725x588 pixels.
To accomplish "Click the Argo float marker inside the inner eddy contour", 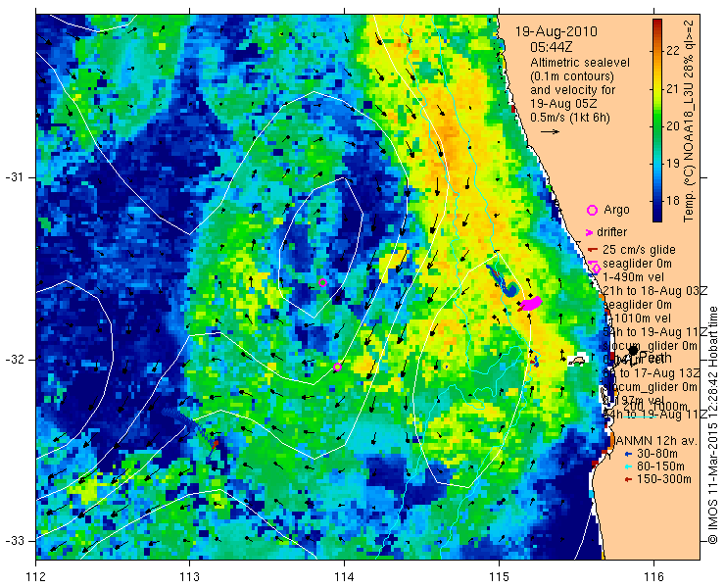I will [x=322, y=282].
